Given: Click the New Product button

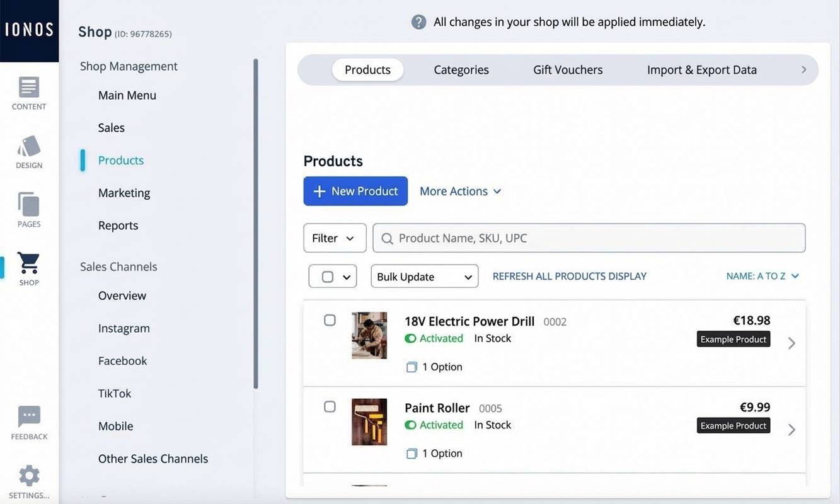Looking at the screenshot, I should tap(355, 191).
